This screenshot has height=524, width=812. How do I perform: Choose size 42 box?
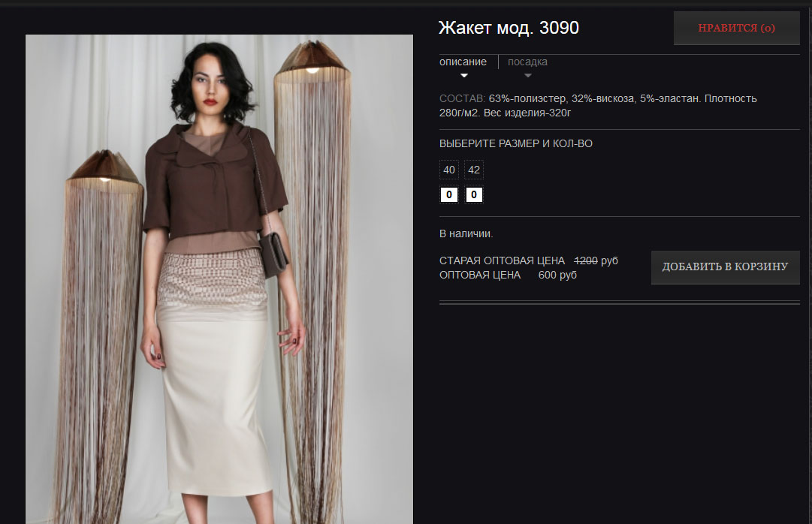pyautogui.click(x=474, y=170)
